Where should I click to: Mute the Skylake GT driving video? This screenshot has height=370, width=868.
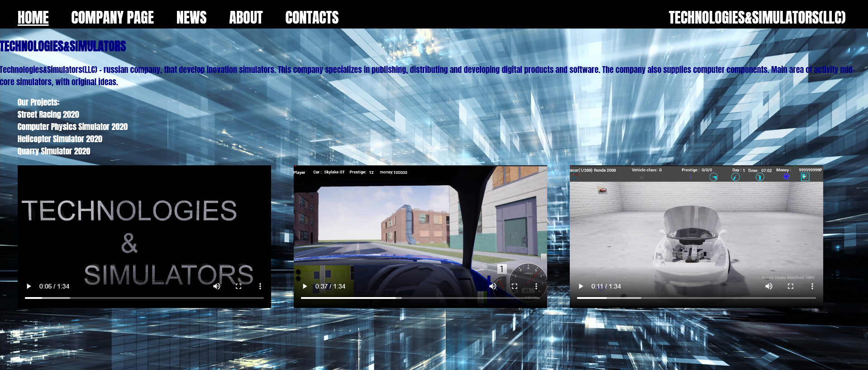click(x=493, y=286)
